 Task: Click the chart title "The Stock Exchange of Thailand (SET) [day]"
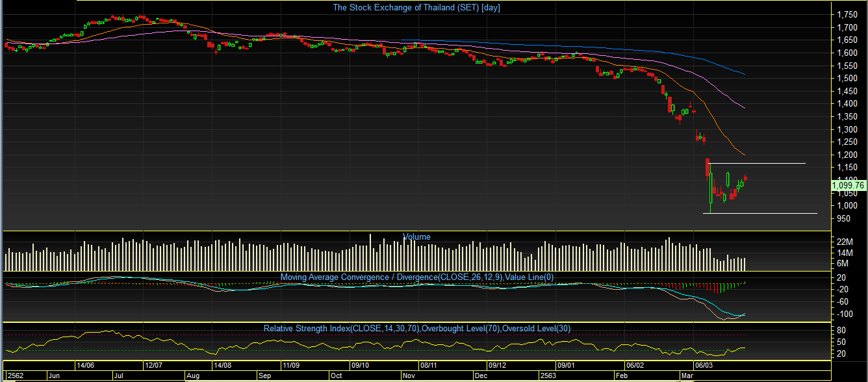click(x=416, y=8)
